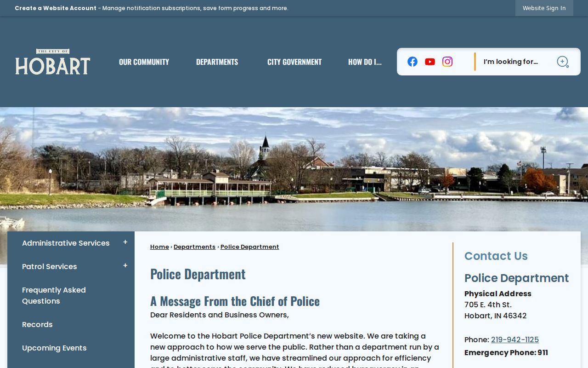Click the I'm looking for search field
The height and width of the screenshot is (368, 588).
pyautogui.click(x=515, y=62)
